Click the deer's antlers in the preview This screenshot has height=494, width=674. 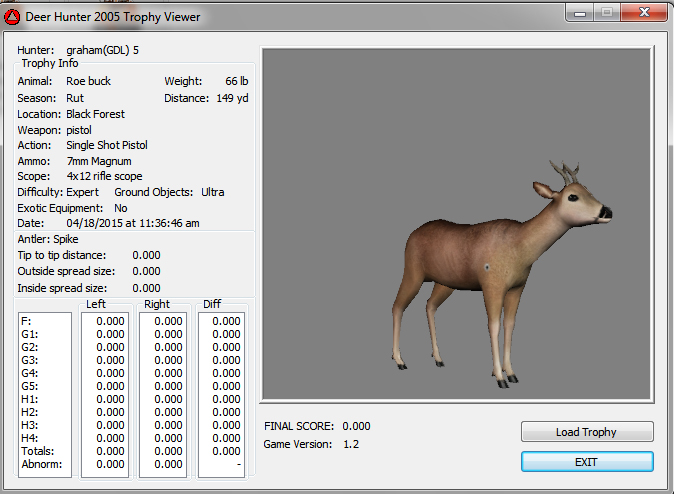(x=565, y=174)
